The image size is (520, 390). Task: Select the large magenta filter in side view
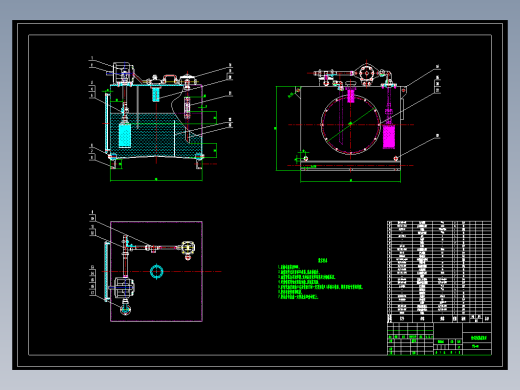tap(389, 136)
